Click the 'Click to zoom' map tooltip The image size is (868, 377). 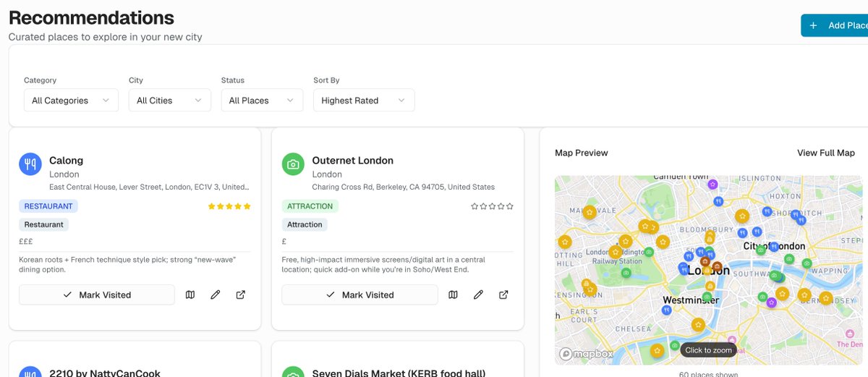(708, 350)
